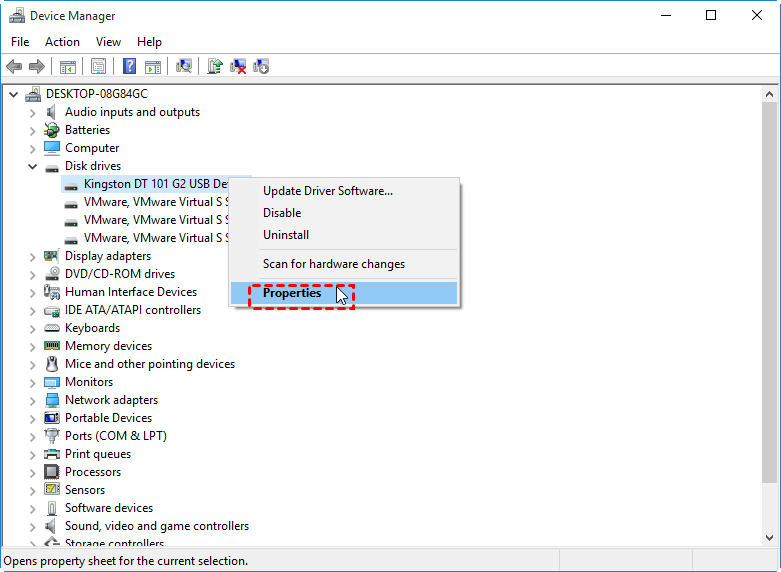Image resolution: width=781 pixels, height=572 pixels.
Task: Click the vertical scrollbar thumb
Action: [x=770, y=292]
